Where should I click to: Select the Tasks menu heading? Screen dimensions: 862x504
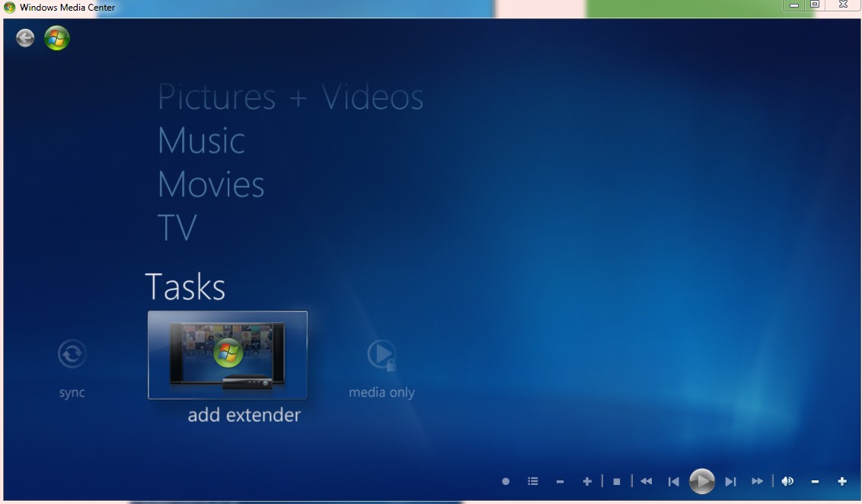coord(185,286)
